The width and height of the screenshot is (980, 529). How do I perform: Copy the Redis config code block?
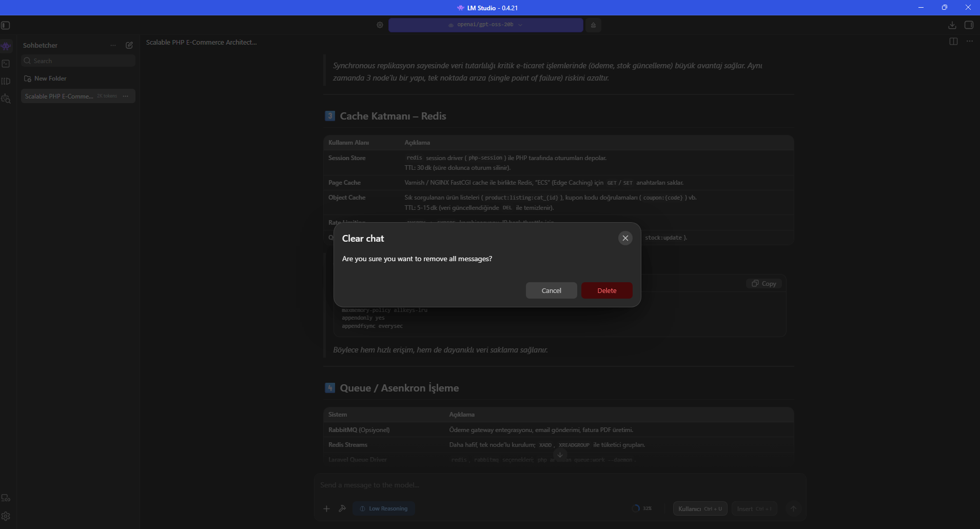pos(764,284)
